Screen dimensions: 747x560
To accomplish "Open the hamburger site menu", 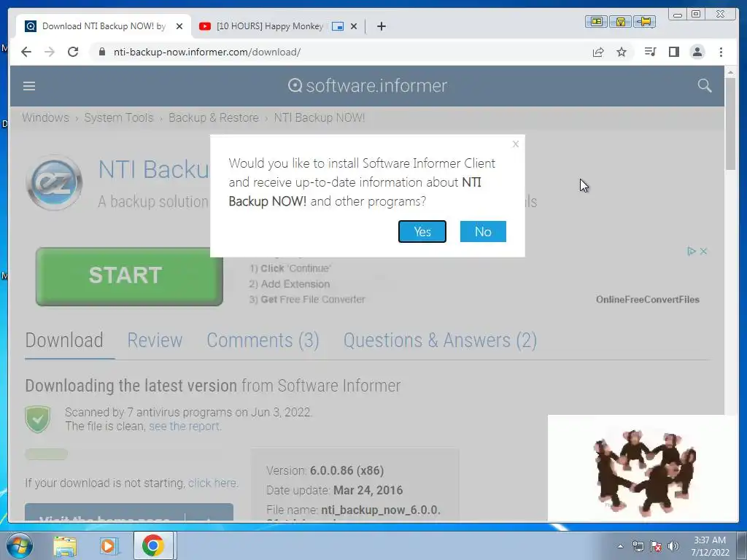I will point(29,86).
